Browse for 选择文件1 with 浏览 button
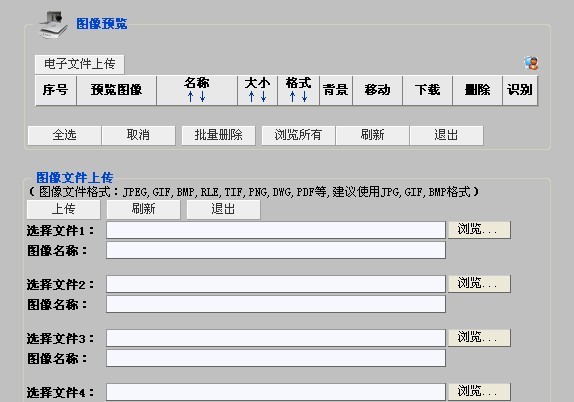 [479, 230]
